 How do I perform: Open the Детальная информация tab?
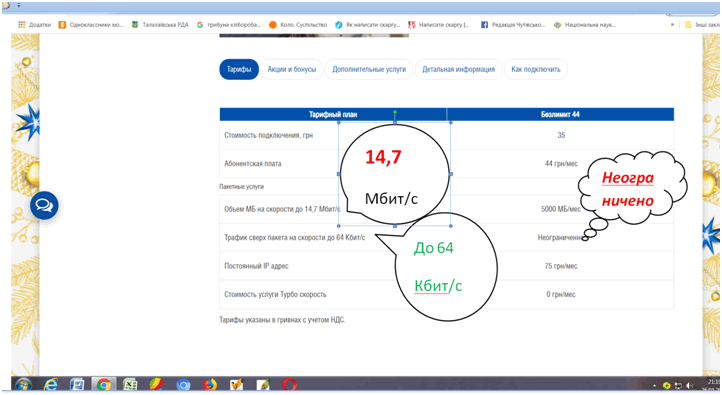pyautogui.click(x=459, y=69)
